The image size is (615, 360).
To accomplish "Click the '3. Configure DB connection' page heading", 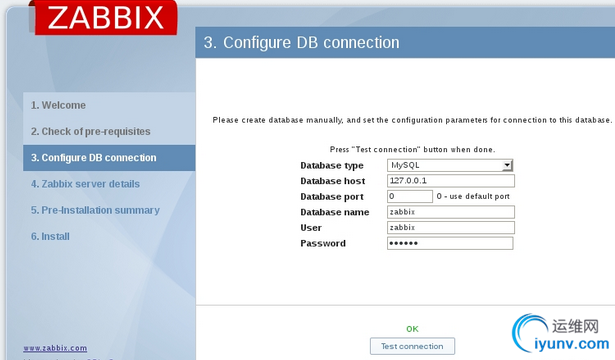I will click(301, 42).
